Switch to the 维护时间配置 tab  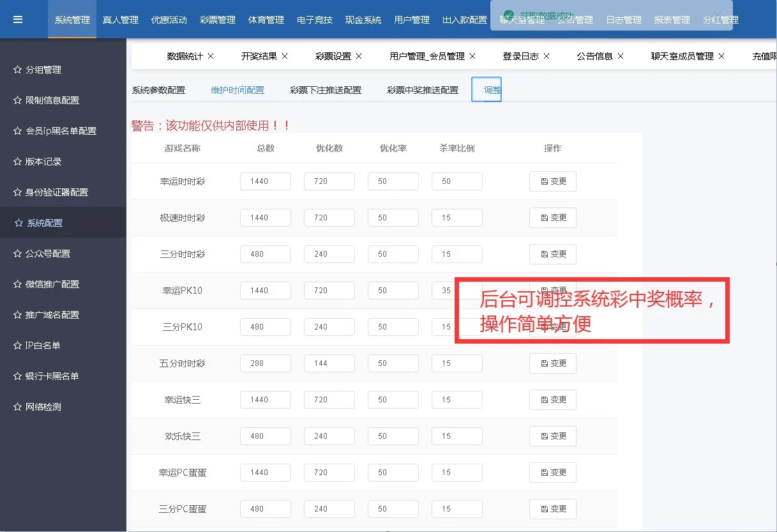(237, 89)
